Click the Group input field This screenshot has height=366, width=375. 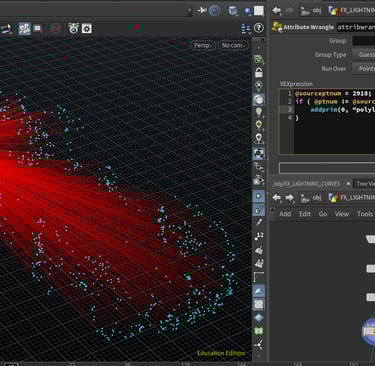(364, 41)
